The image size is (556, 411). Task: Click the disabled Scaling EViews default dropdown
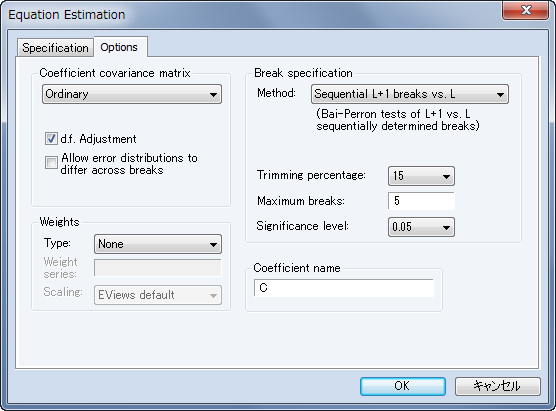click(x=158, y=295)
